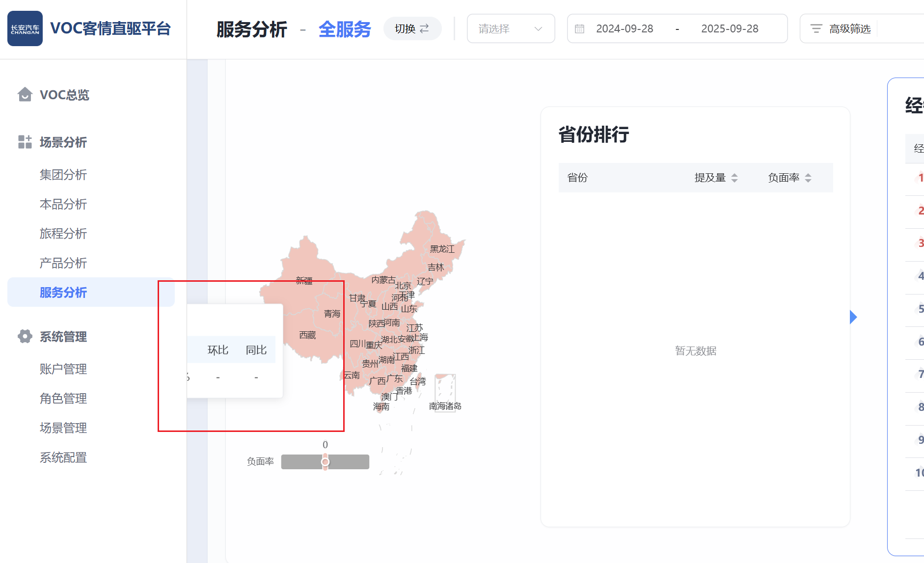Click the 负面率 slider handle
Image resolution: width=924 pixels, height=563 pixels.
[x=325, y=462]
